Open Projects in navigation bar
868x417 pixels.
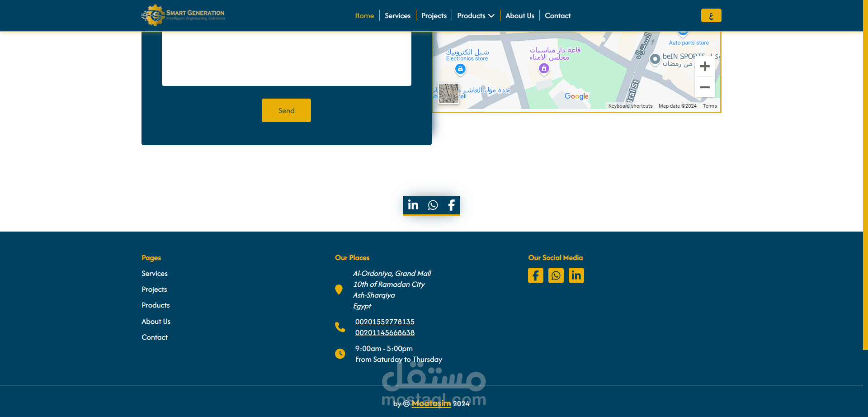click(x=434, y=16)
